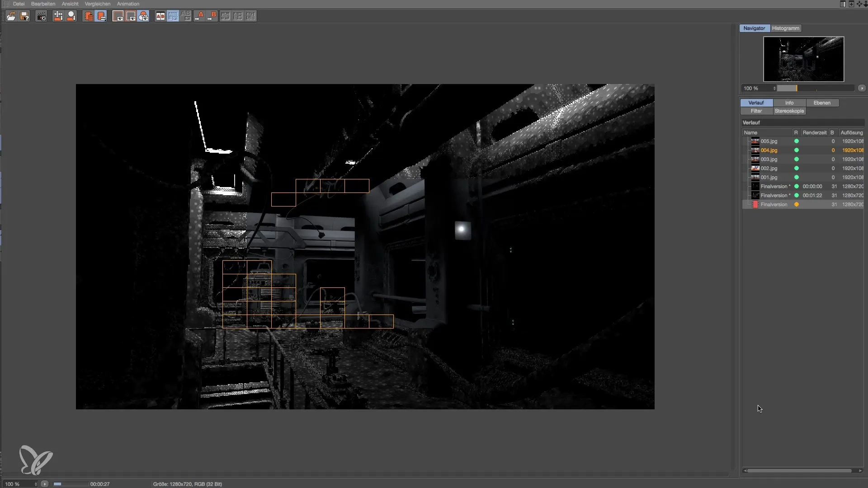Click the Open image folder icon
868x488 pixels.
coord(11,16)
